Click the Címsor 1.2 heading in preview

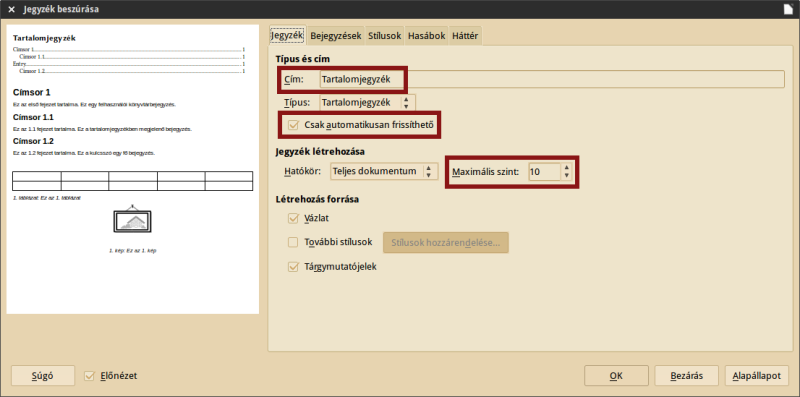(33, 141)
